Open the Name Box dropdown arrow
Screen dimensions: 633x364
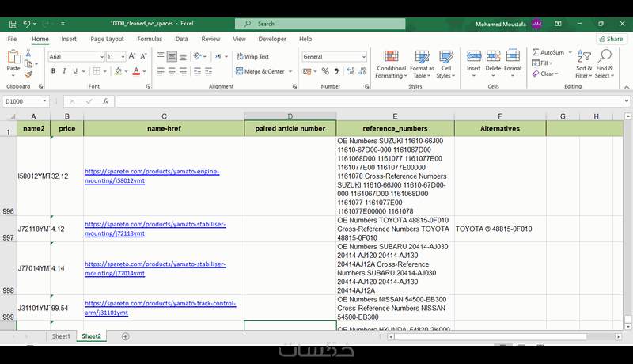pyautogui.click(x=44, y=101)
